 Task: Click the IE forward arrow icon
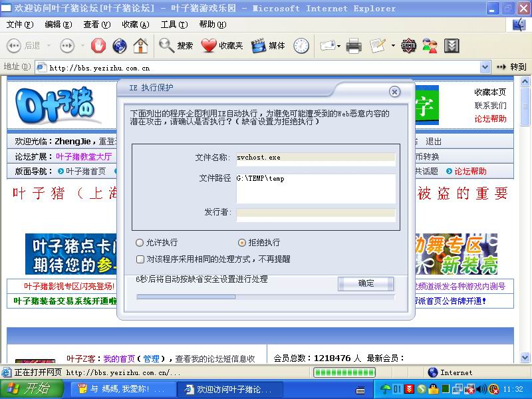(67, 45)
